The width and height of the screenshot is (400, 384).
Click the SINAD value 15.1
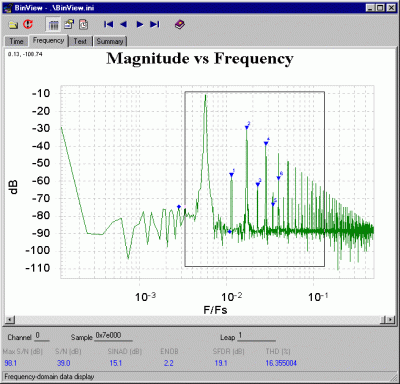pyautogui.click(x=116, y=363)
